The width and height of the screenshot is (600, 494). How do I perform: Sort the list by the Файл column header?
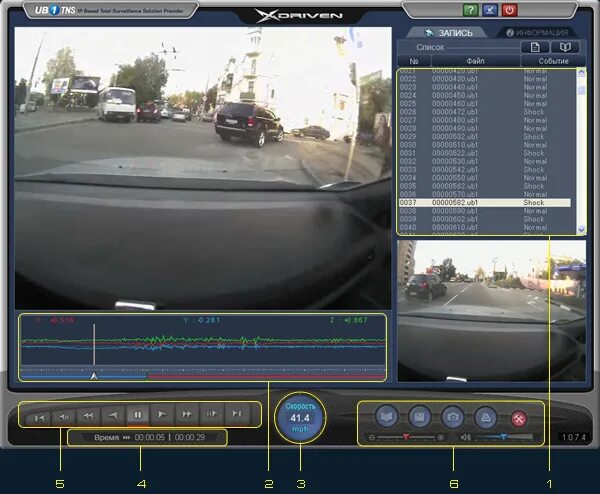click(476, 61)
